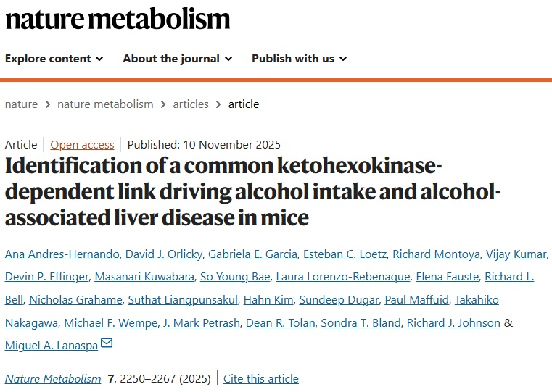The image size is (552, 392).
Task: Show author Vijay Kumar's information
Action: point(516,254)
